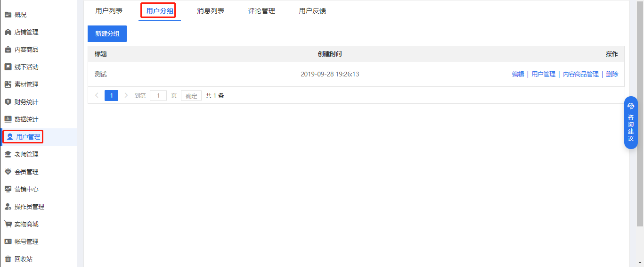The width and height of the screenshot is (644, 267).
Task: Click the 营销中心 trend chart icon
Action: [8, 189]
